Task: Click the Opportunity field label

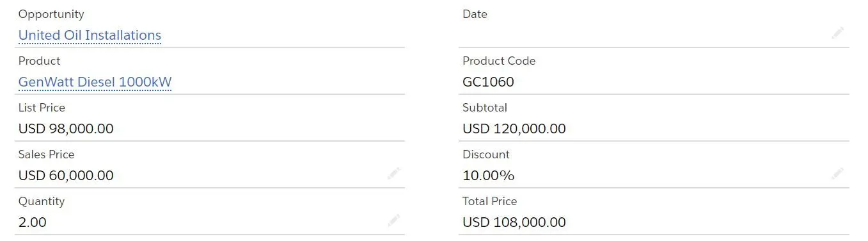Action: pos(51,14)
